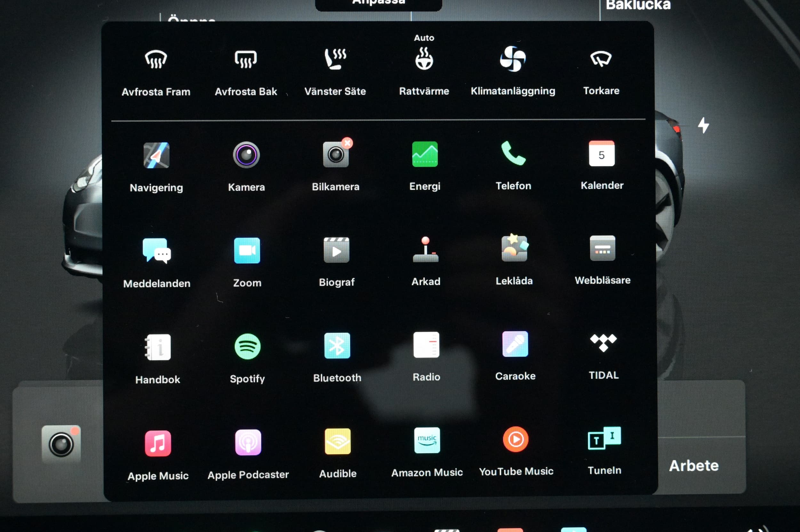The height and width of the screenshot is (532, 800).
Task: Open the Energi app
Action: pos(425,154)
